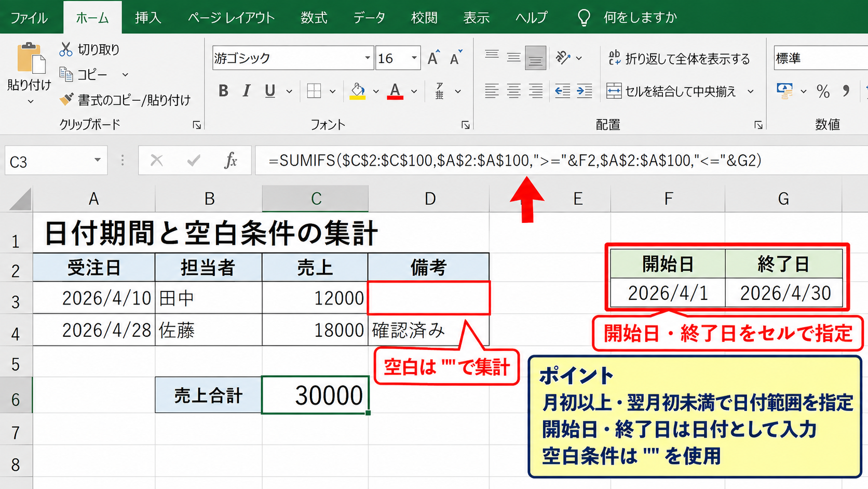The height and width of the screenshot is (489, 868).
Task: Click the Insert Function fx icon
Action: [x=230, y=161]
